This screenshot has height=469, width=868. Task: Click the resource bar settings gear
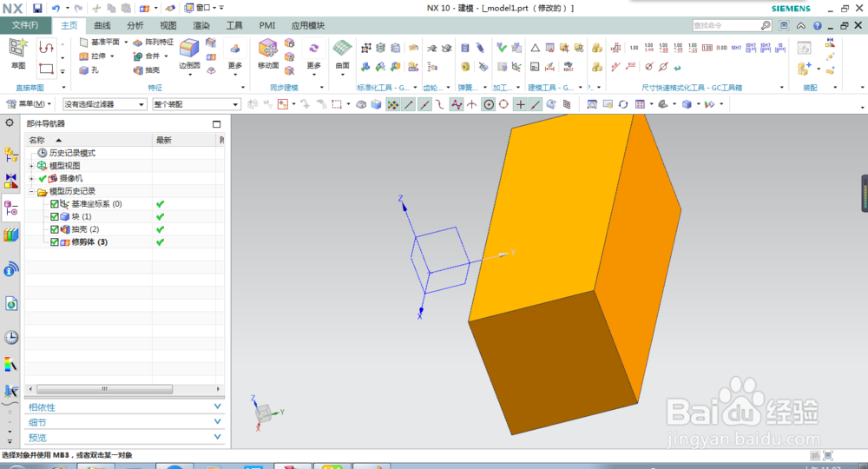[x=10, y=122]
